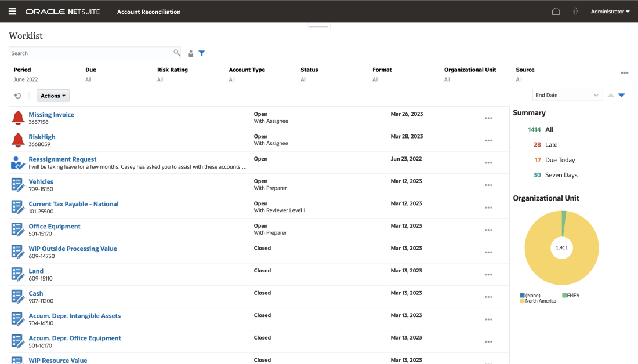638x364 pixels.
Task: Open the Administrator user menu
Action: tap(610, 12)
